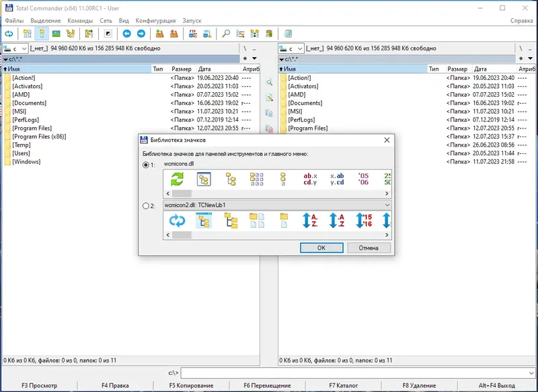Open the left panel drive c dropdown

point(24,48)
